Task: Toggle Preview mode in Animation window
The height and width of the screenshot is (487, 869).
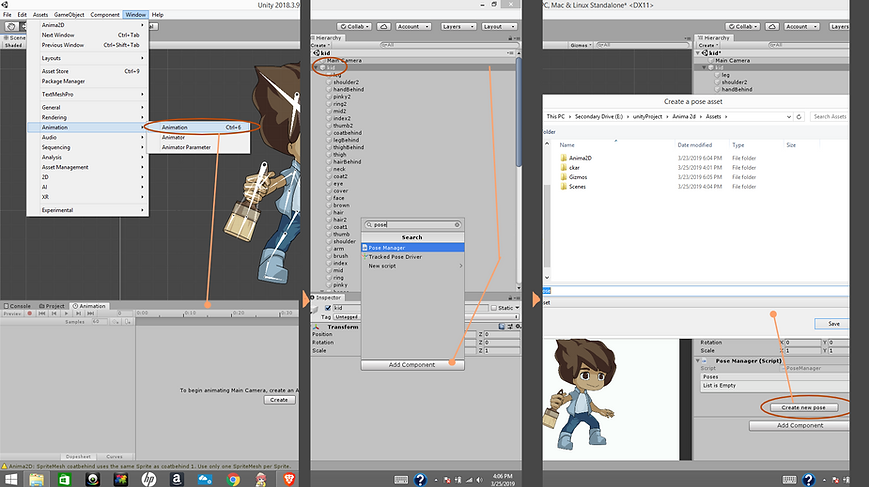Action: (x=12, y=313)
